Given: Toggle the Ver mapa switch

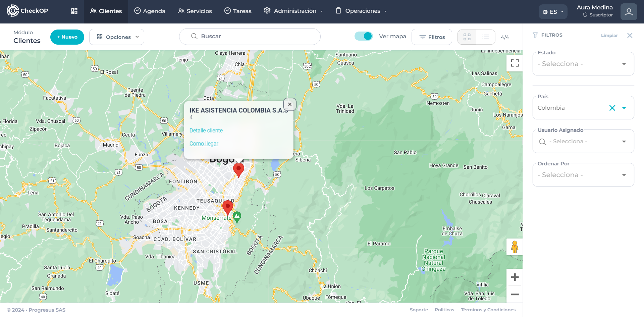Looking at the screenshot, I should [364, 36].
